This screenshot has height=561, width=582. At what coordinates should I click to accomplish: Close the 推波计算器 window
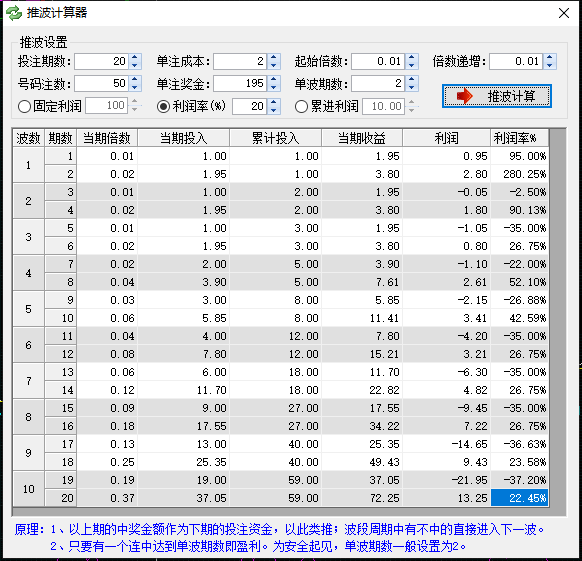point(564,13)
